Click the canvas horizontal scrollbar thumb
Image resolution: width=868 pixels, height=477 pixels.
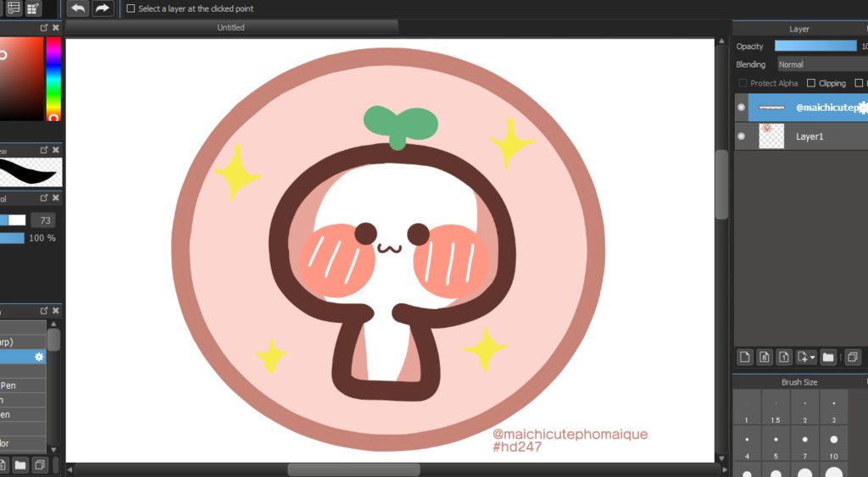pyautogui.click(x=353, y=470)
